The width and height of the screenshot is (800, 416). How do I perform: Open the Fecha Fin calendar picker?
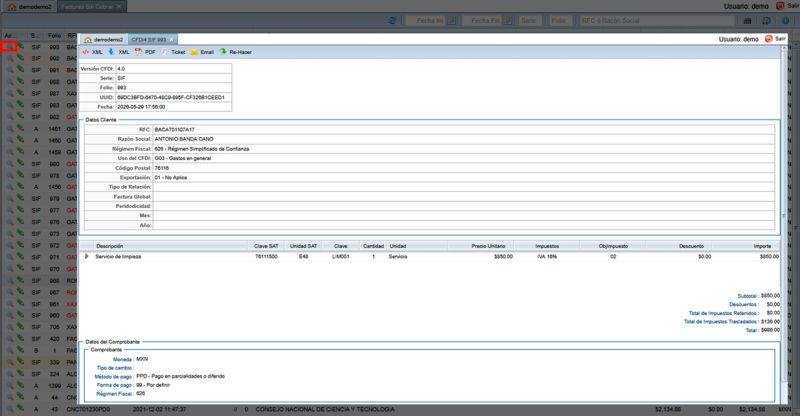(x=508, y=20)
